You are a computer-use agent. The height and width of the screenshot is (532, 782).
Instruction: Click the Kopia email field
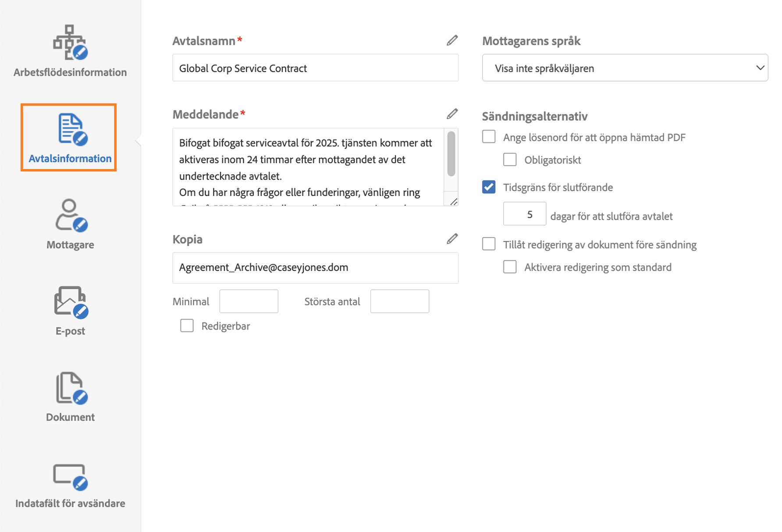click(316, 267)
